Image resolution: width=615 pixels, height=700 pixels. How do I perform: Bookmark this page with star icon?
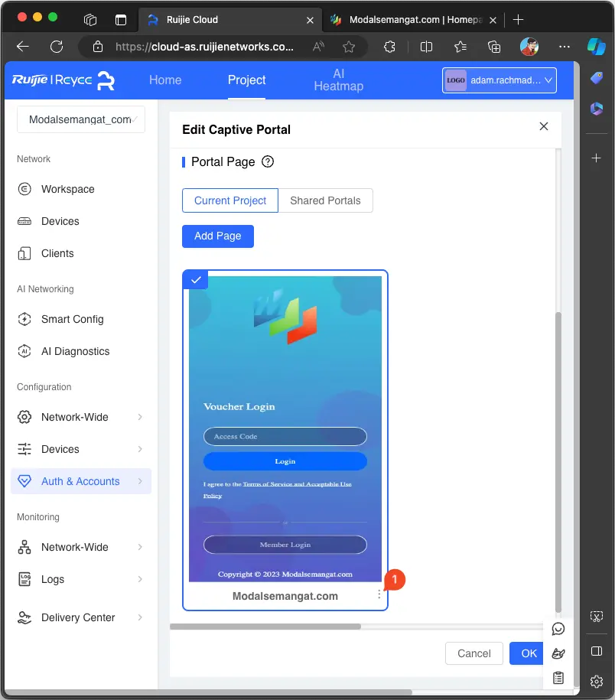pyautogui.click(x=349, y=47)
